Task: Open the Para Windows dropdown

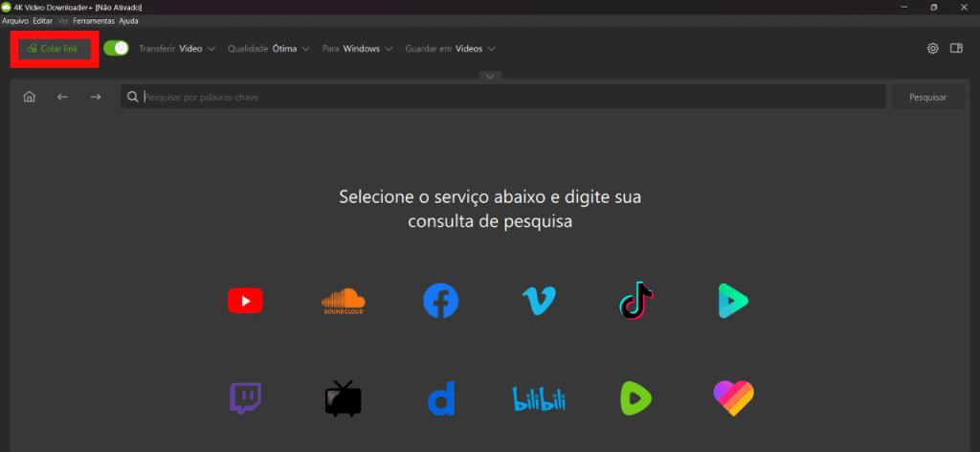Action: (358, 48)
